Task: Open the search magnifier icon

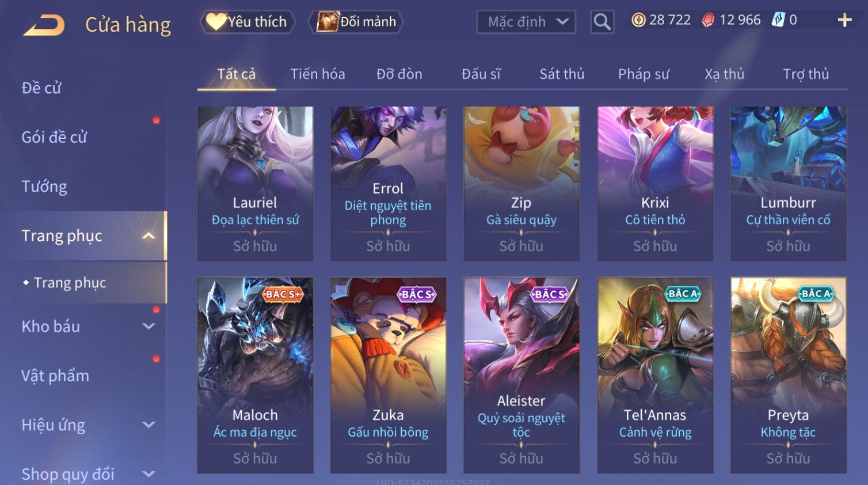Action: pyautogui.click(x=602, y=22)
